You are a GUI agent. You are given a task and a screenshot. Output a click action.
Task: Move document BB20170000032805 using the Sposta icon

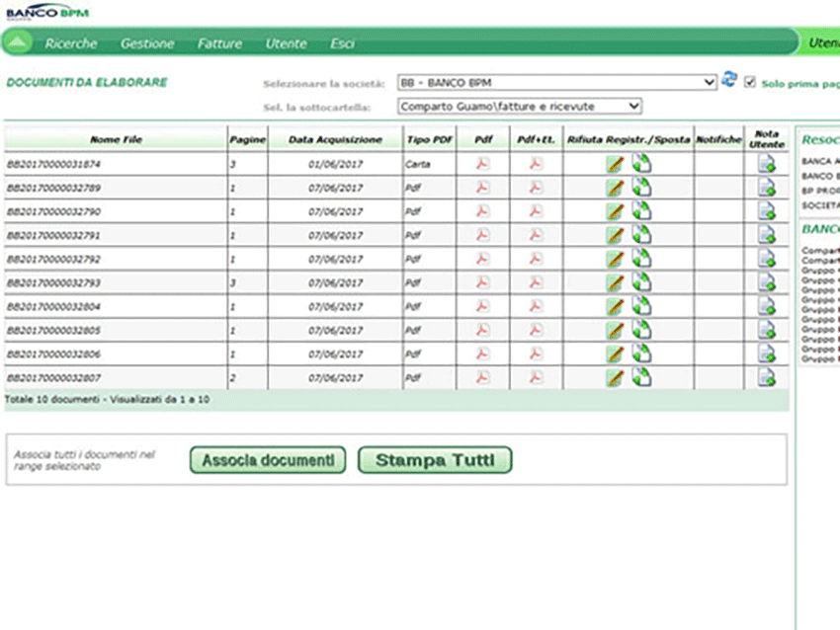pos(641,329)
